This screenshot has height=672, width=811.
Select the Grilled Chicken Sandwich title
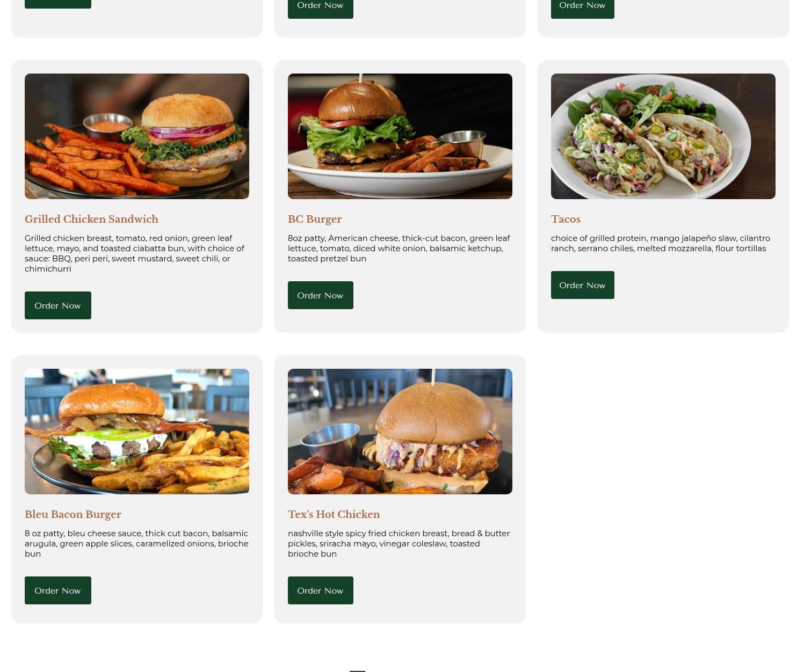click(x=92, y=219)
